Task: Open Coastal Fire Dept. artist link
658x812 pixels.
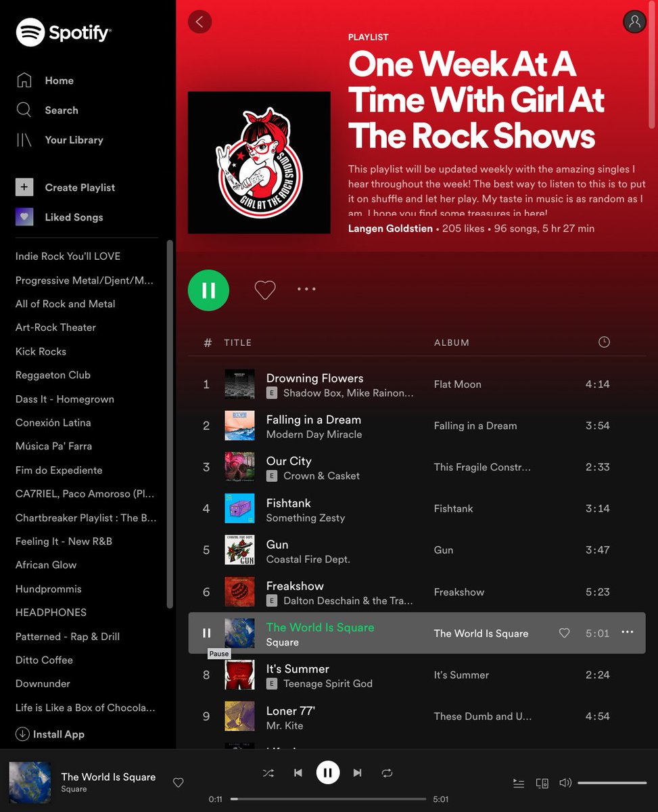Action: tap(308, 560)
